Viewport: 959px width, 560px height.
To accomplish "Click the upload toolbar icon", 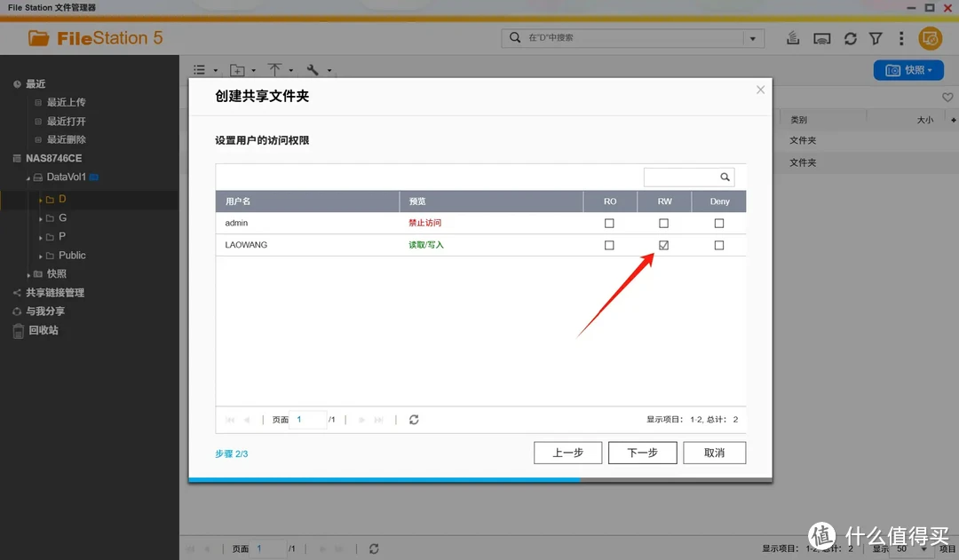I will click(275, 70).
